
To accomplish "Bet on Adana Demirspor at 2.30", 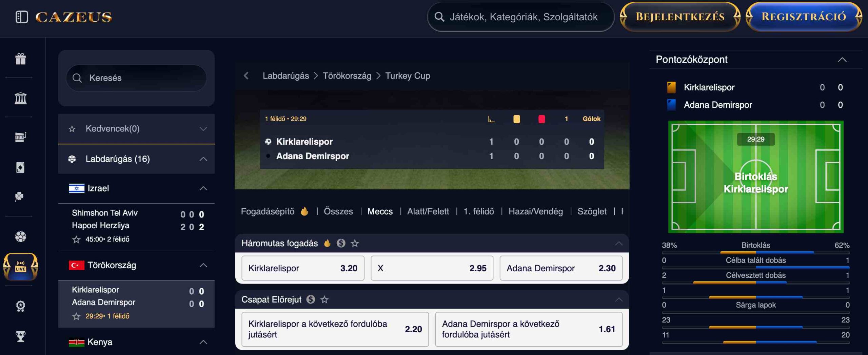I will coord(561,268).
